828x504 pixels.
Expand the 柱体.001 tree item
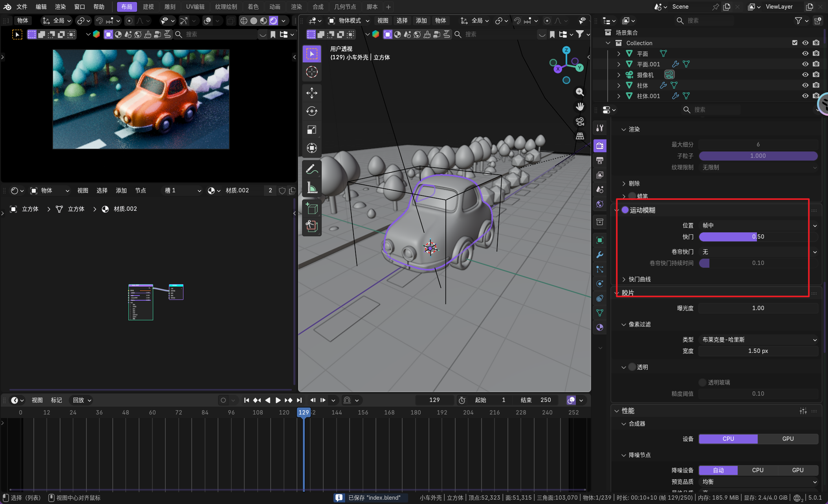(x=619, y=96)
